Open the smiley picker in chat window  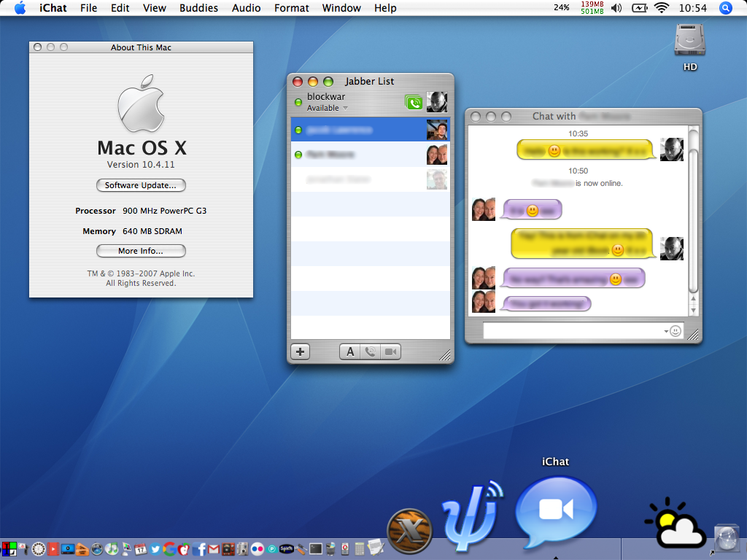click(676, 331)
